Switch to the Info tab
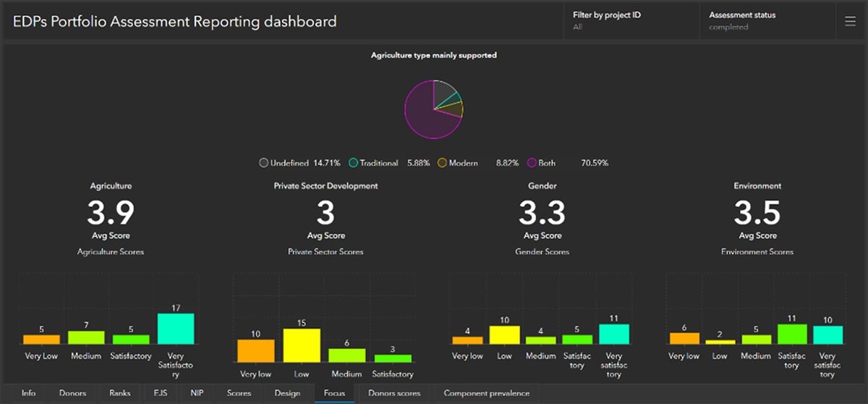868x404 pixels. click(28, 393)
